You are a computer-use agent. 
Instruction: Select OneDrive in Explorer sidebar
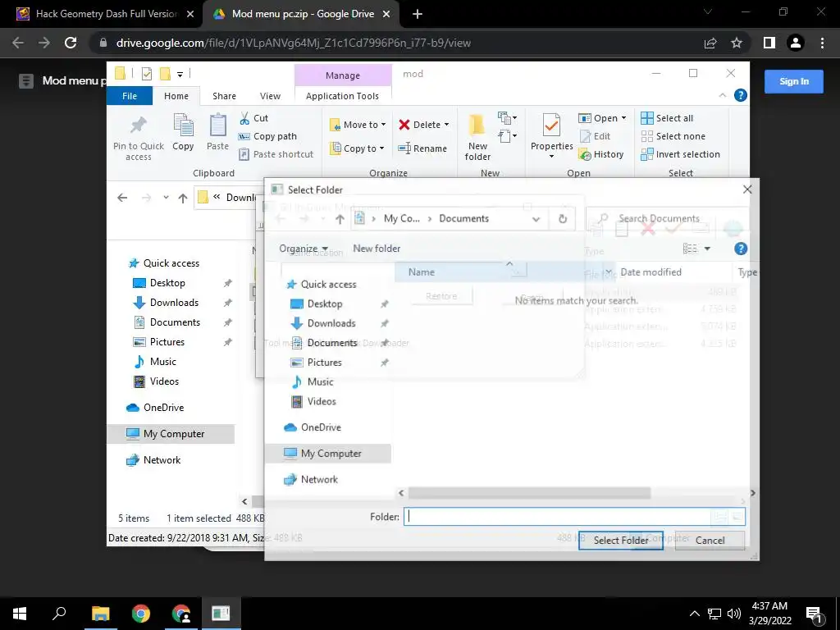coord(163,407)
